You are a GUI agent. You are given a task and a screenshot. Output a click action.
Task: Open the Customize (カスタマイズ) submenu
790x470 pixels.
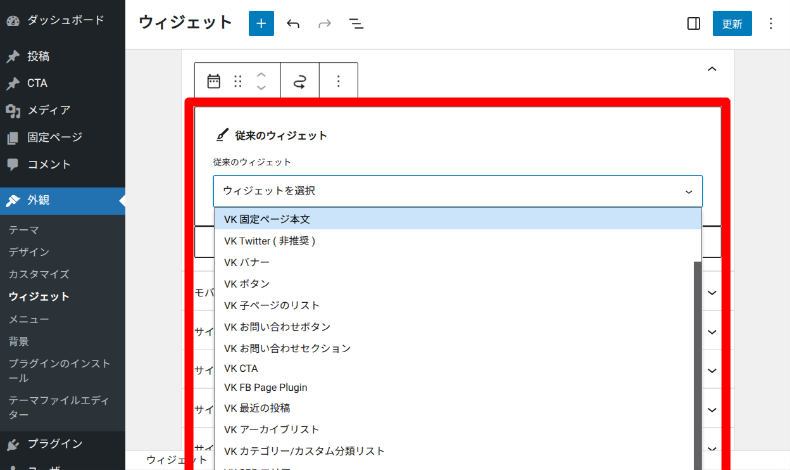[39, 274]
